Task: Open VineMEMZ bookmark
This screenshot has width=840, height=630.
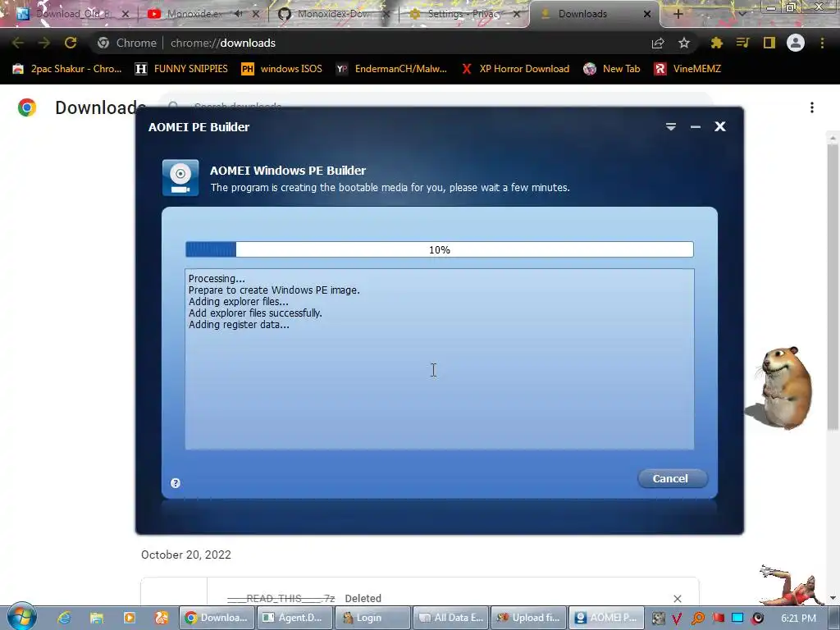Action: click(688, 69)
